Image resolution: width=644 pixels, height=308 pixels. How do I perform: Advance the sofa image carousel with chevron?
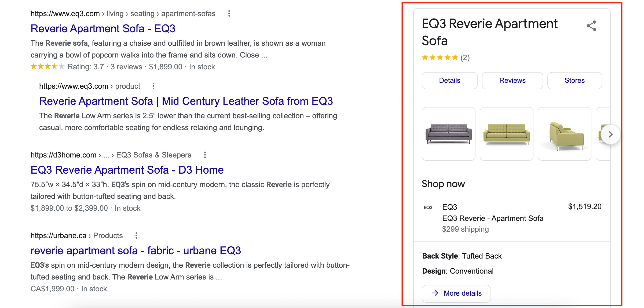click(x=610, y=134)
